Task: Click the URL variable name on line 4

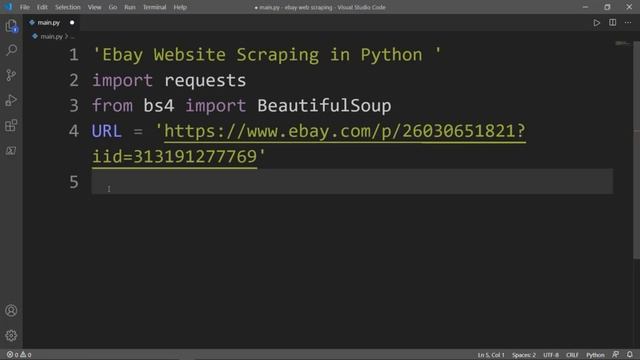Action: pos(107,131)
